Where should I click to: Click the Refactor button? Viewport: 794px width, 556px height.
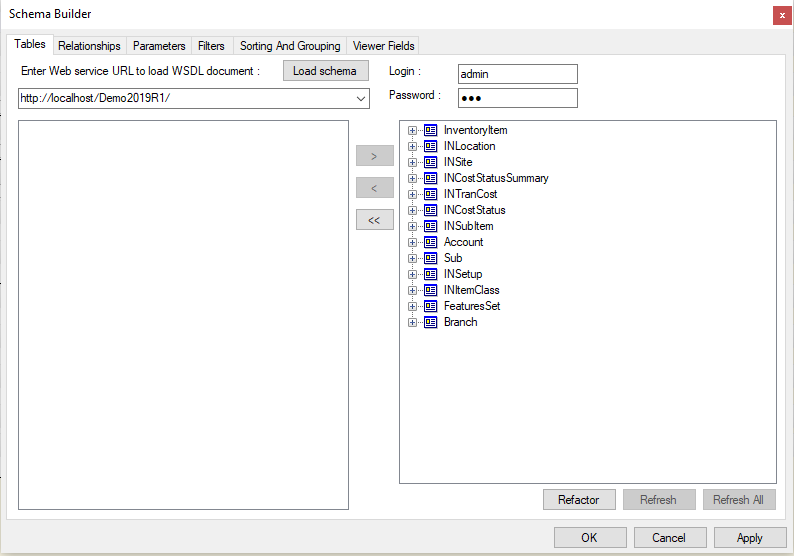tap(579, 500)
